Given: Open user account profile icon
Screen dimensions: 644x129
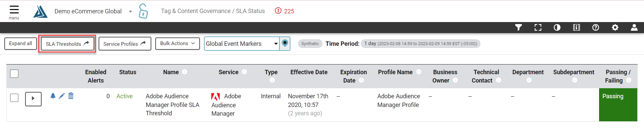Looking at the screenshot, I should pos(634,27).
